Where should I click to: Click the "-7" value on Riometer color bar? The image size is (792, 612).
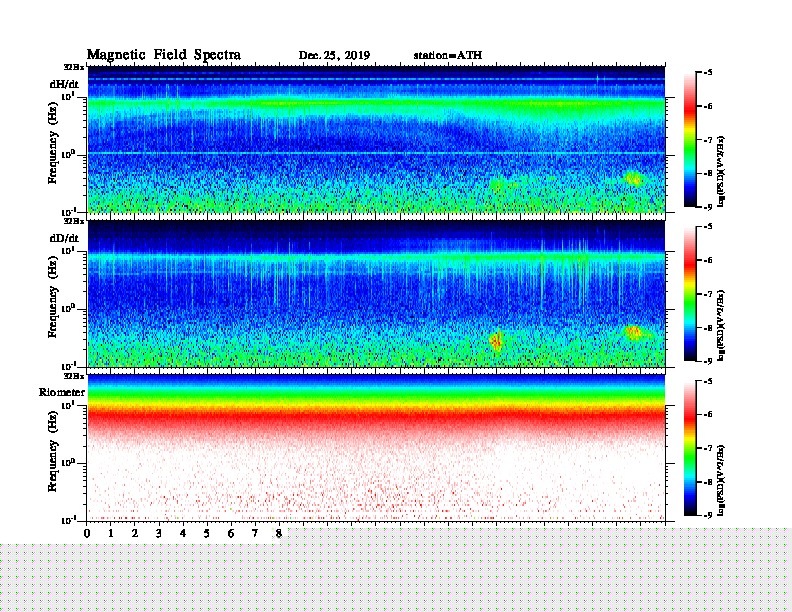[708, 448]
